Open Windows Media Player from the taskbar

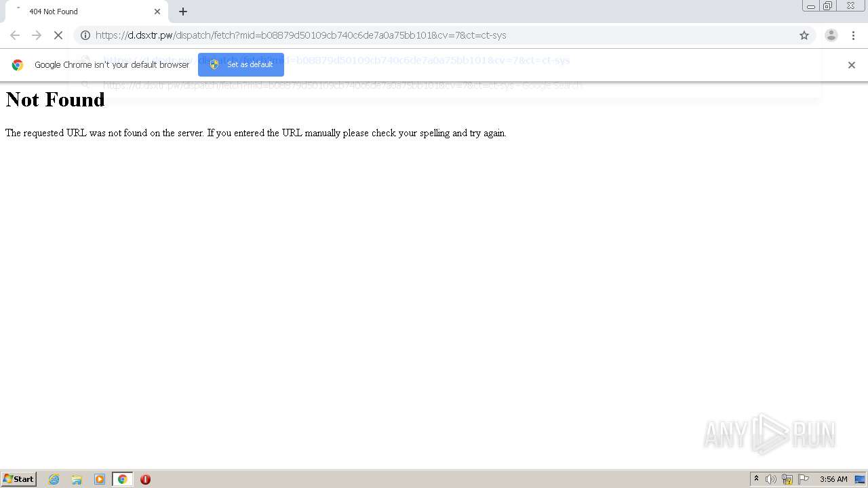(100, 479)
